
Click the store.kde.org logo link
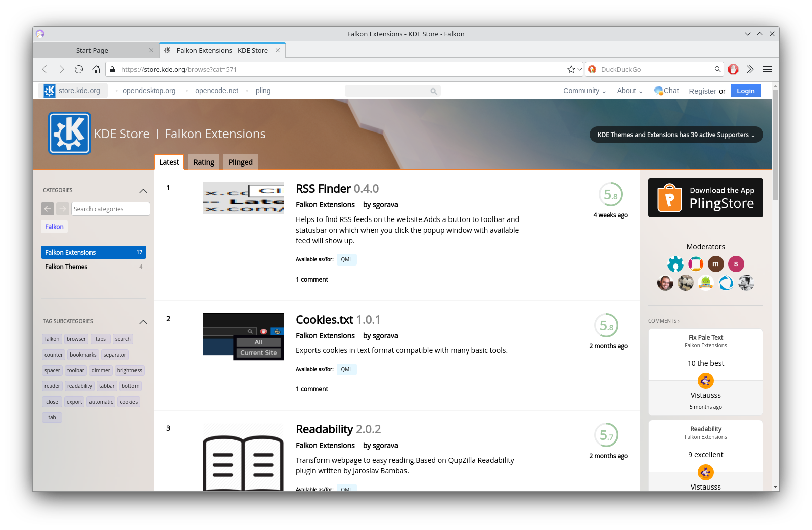click(73, 91)
